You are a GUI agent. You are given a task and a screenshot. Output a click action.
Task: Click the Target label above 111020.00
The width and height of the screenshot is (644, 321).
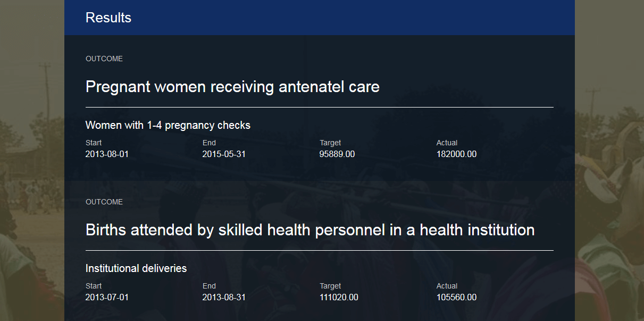(x=330, y=286)
